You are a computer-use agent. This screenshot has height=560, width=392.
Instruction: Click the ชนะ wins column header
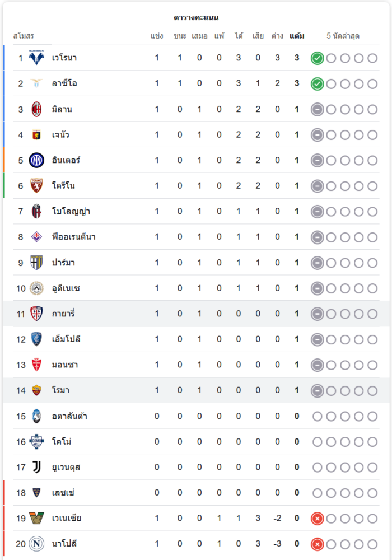(180, 36)
